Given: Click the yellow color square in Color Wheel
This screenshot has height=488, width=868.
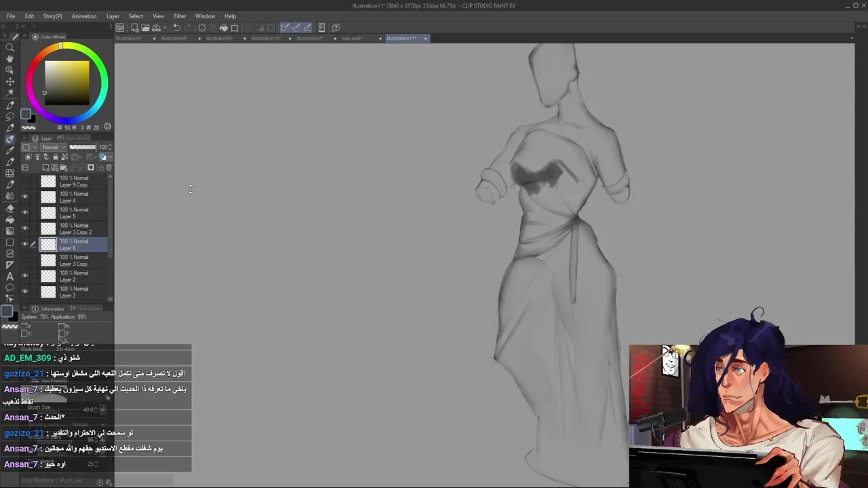Looking at the screenshot, I should [66, 83].
